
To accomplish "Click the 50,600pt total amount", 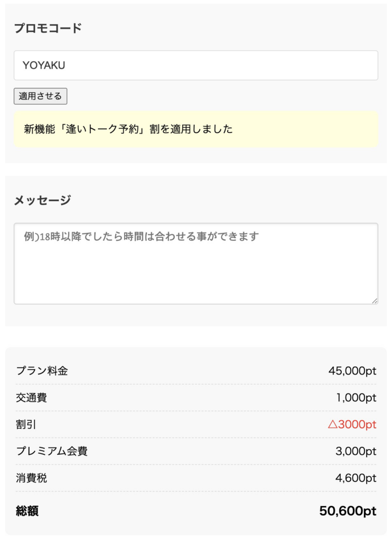I will (x=348, y=511).
